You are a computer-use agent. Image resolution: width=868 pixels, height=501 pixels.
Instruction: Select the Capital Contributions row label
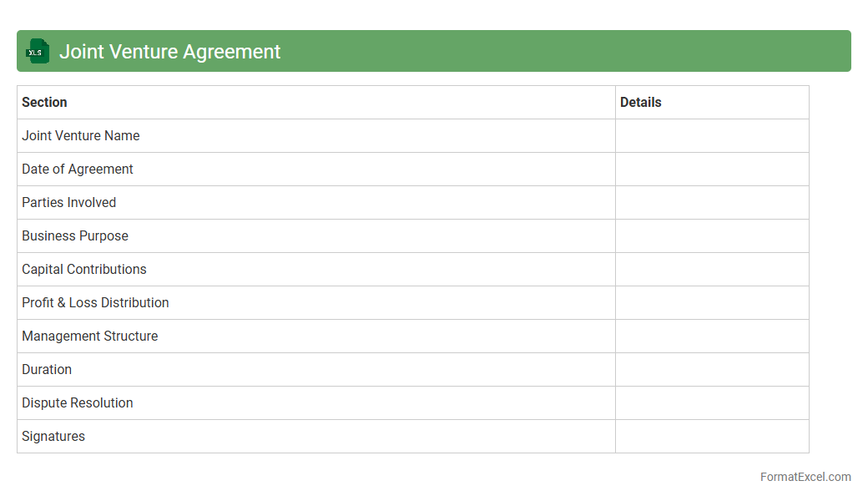[x=84, y=269]
